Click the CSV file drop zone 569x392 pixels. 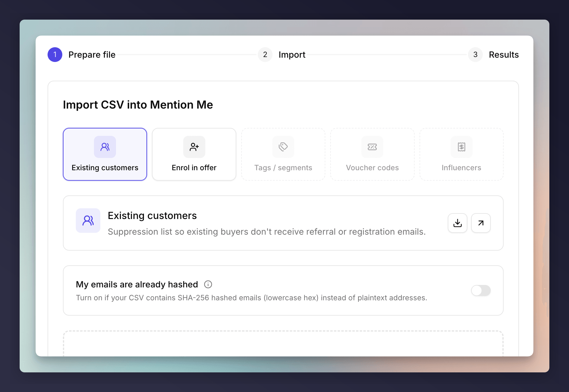(x=283, y=344)
